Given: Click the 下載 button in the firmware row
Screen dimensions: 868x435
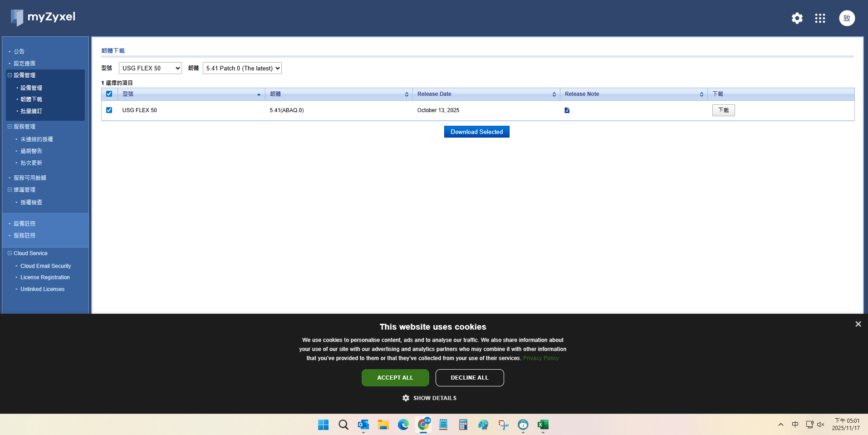Looking at the screenshot, I should pyautogui.click(x=724, y=110).
